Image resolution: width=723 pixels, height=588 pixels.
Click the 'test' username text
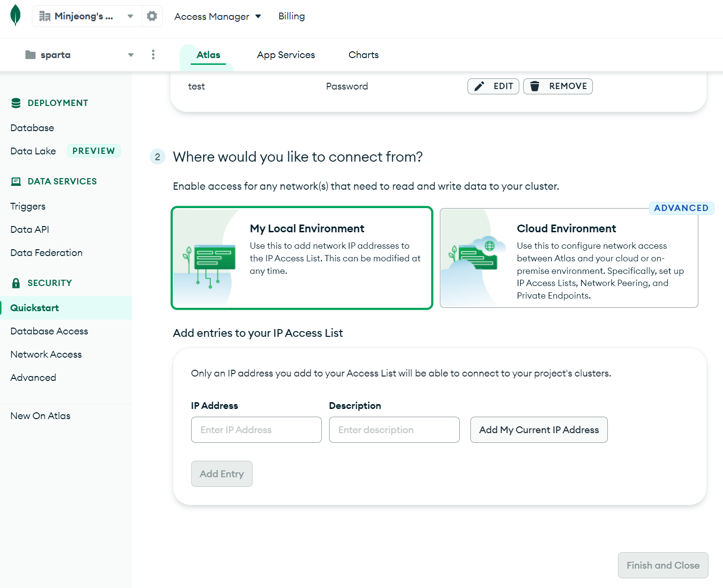(196, 86)
